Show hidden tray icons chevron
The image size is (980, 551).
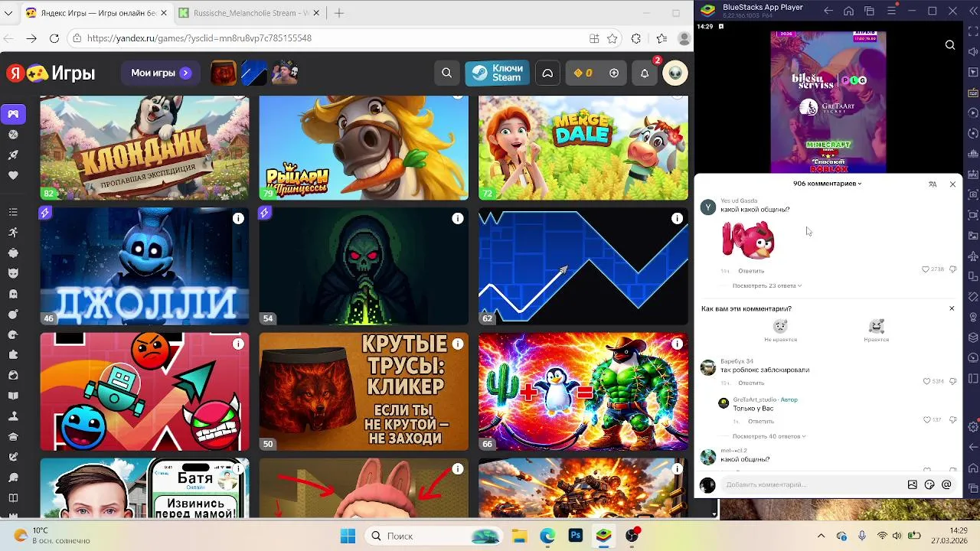coord(821,536)
